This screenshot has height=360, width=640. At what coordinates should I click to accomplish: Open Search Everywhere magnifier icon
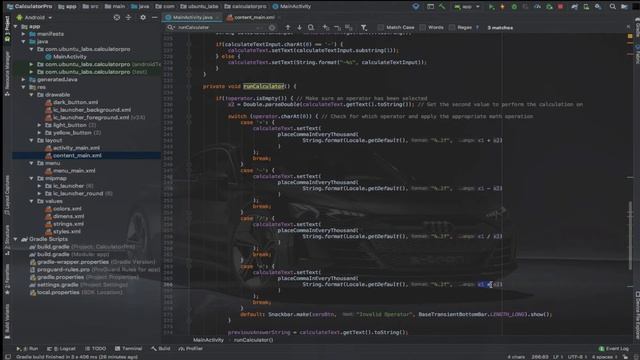point(613,7)
